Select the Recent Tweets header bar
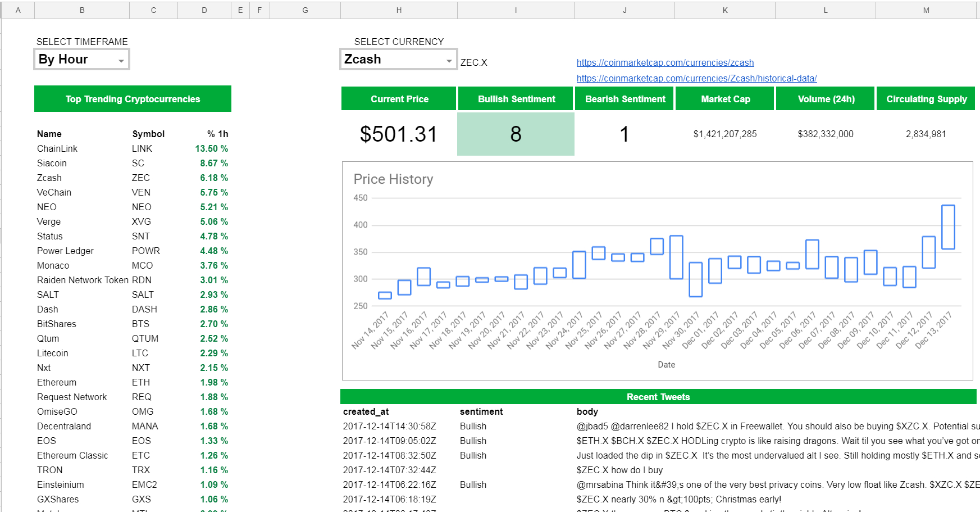 pyautogui.click(x=658, y=397)
